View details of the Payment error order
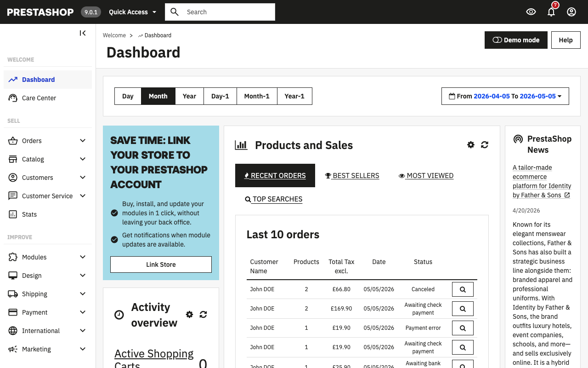The width and height of the screenshot is (588, 368). (463, 328)
